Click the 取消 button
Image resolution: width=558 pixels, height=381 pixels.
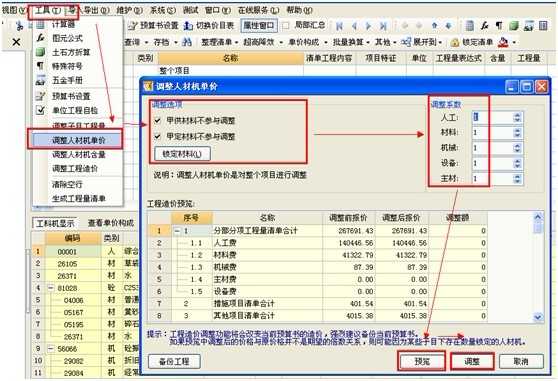tap(521, 361)
